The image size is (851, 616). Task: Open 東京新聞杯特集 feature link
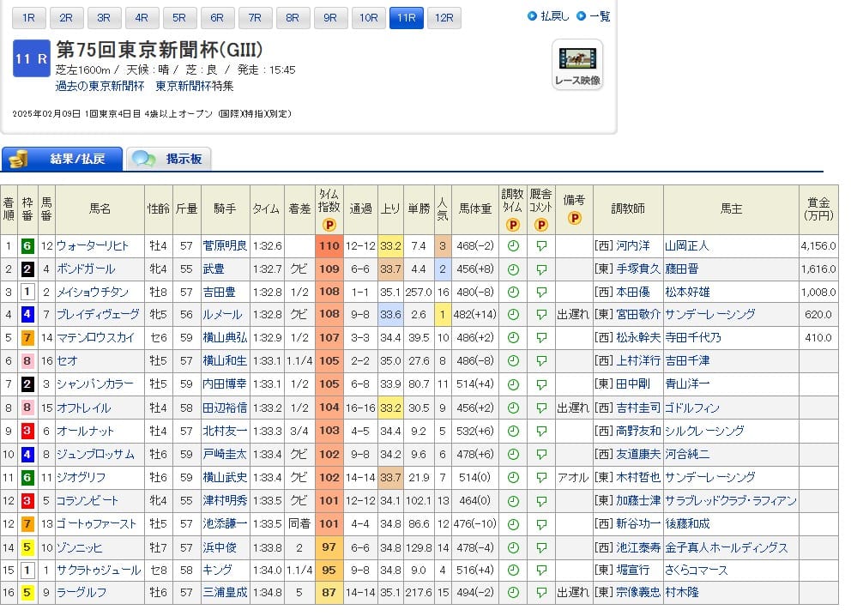tap(195, 87)
